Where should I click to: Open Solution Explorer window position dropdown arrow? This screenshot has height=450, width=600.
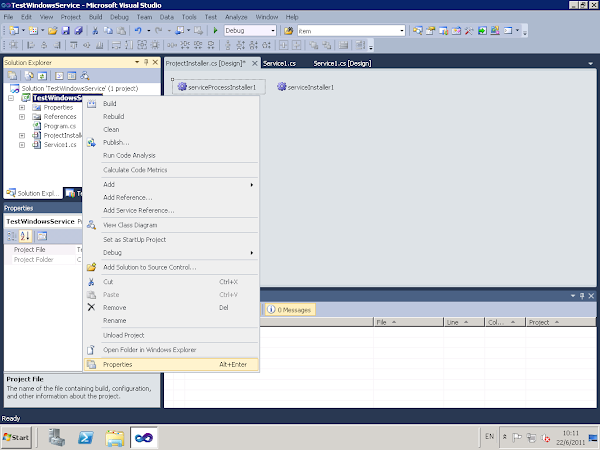pos(137,62)
